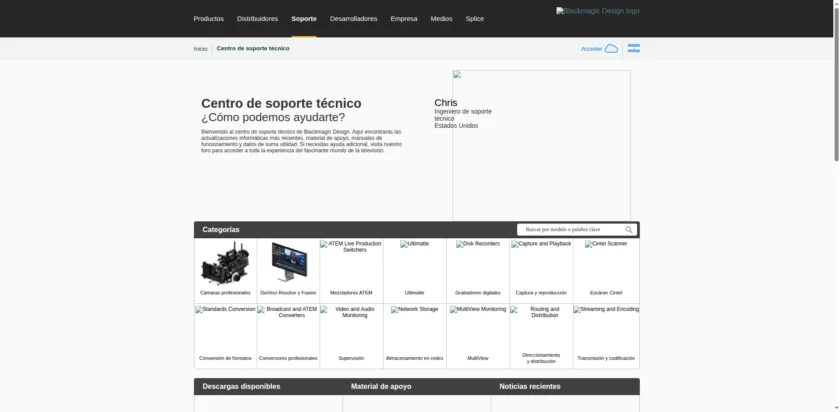Open the Splice navigation link
Viewport: 840px width, 412px height.
click(x=475, y=19)
